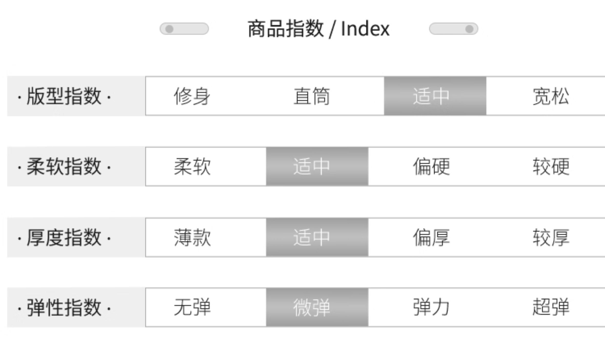Click highlighted 适中 in 厚度指数 row
Screen dimensions: 605x364
(x=317, y=237)
